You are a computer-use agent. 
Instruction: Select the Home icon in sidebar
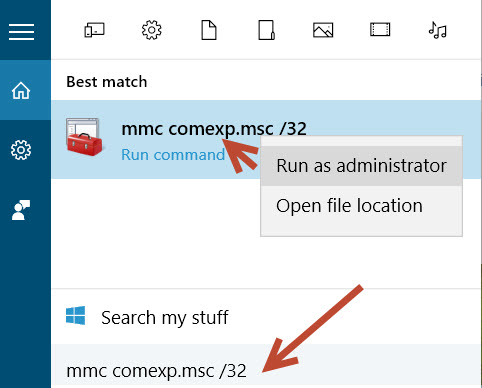21,90
